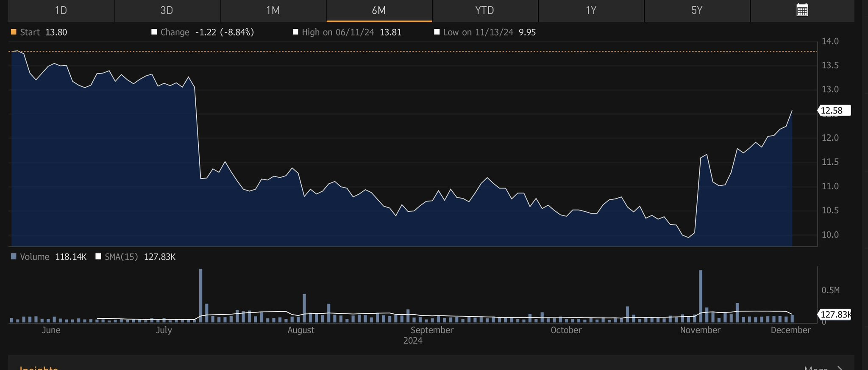Open the custom date range calendar icon
Image resolution: width=868 pixels, height=370 pixels.
pyautogui.click(x=802, y=10)
